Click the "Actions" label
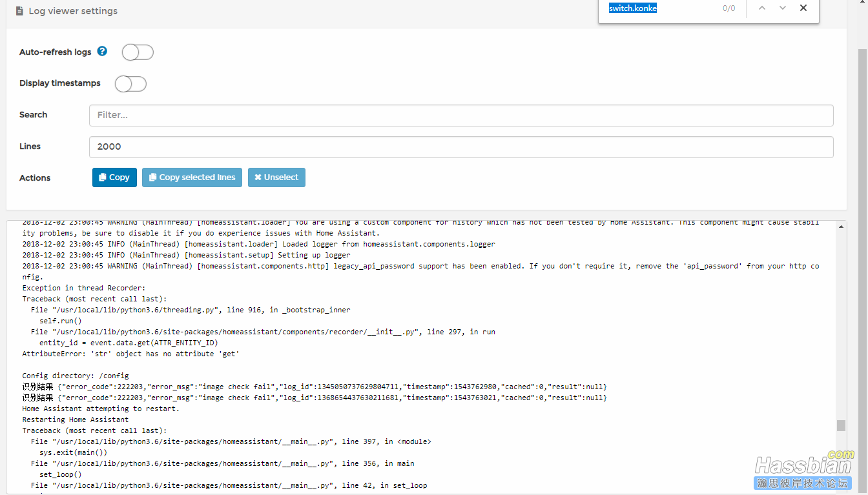This screenshot has width=868, height=495. click(x=35, y=178)
